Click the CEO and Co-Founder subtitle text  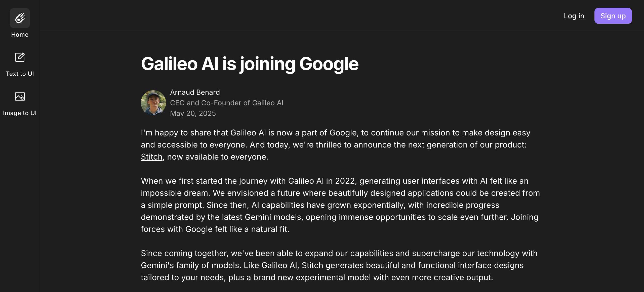227,103
